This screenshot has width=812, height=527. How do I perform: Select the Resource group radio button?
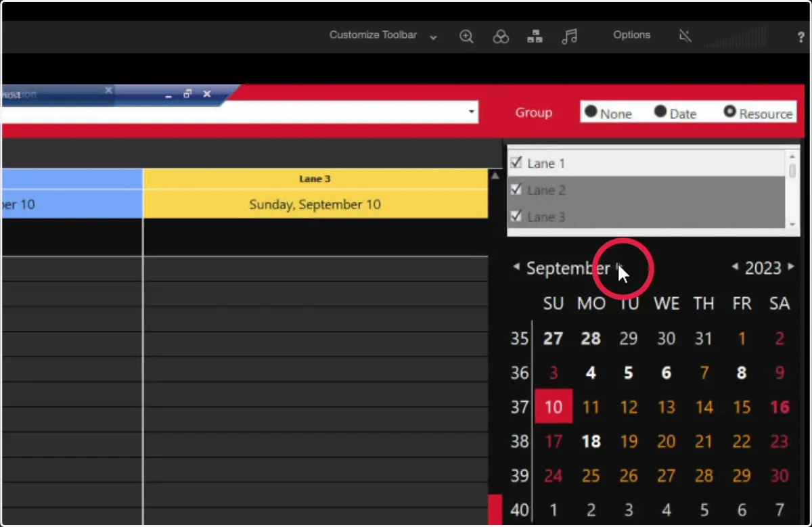tap(729, 112)
